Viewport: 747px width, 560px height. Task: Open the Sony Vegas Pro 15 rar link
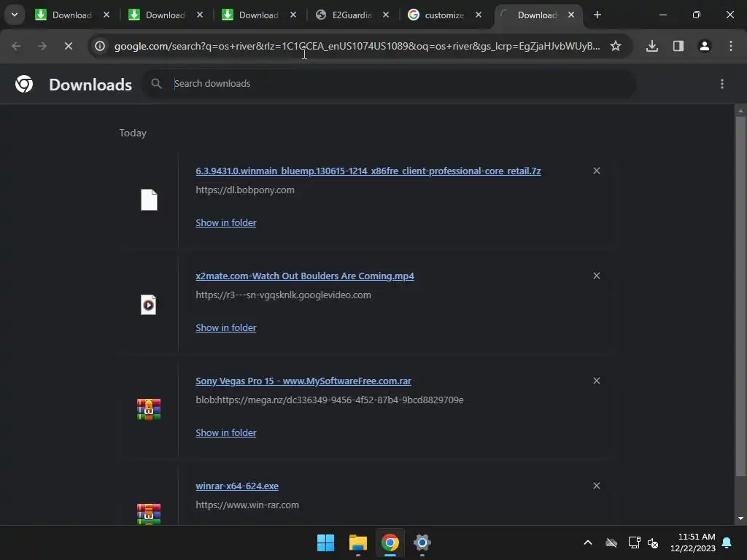coord(303,381)
